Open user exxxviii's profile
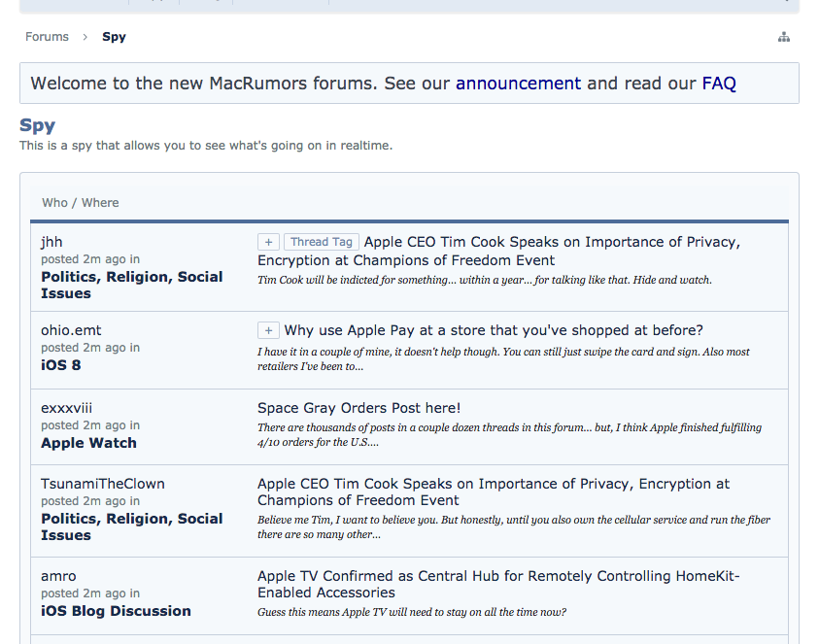This screenshot has height=644, width=819. [66, 408]
